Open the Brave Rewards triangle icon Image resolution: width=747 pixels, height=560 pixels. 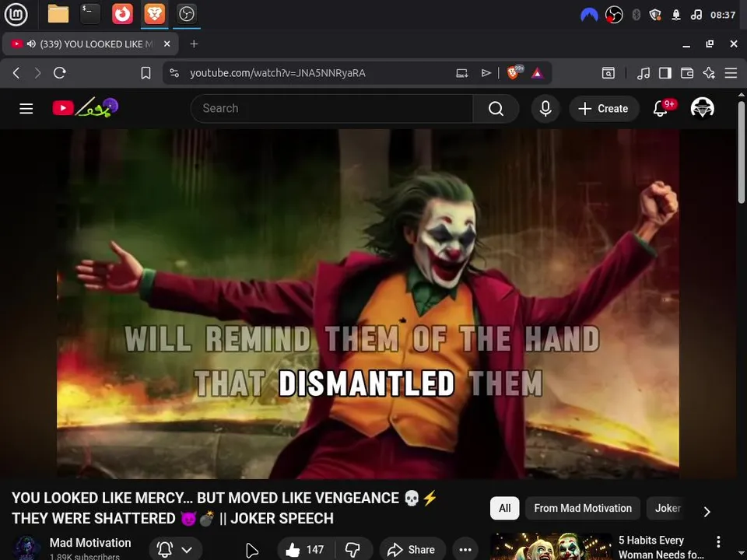[x=538, y=73]
